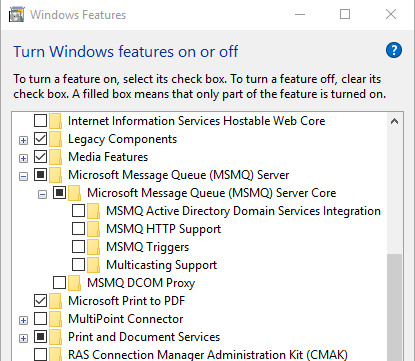Click the vertical scrollbar thumb
Screen dimensions: 415x361
(394, 307)
